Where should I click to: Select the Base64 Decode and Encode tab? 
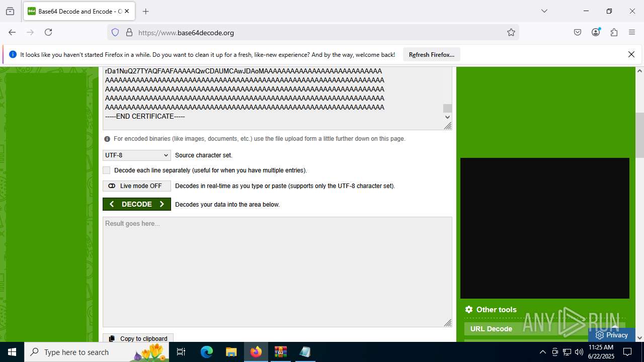[x=79, y=11]
